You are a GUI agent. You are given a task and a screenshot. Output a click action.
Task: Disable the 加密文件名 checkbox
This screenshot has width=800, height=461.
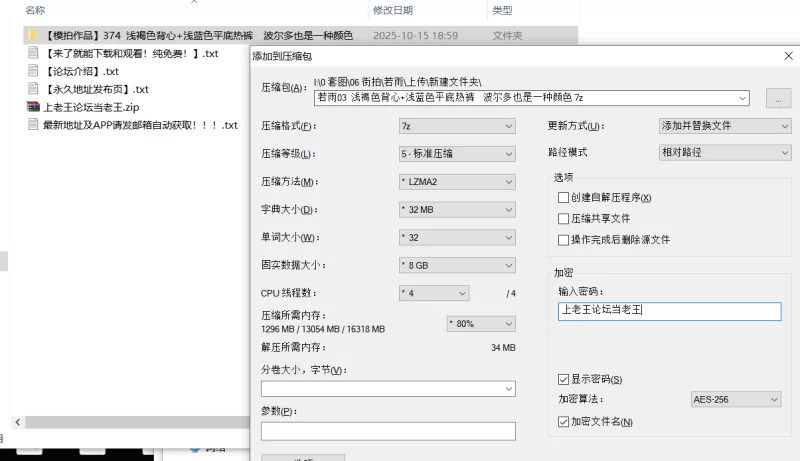coord(563,422)
